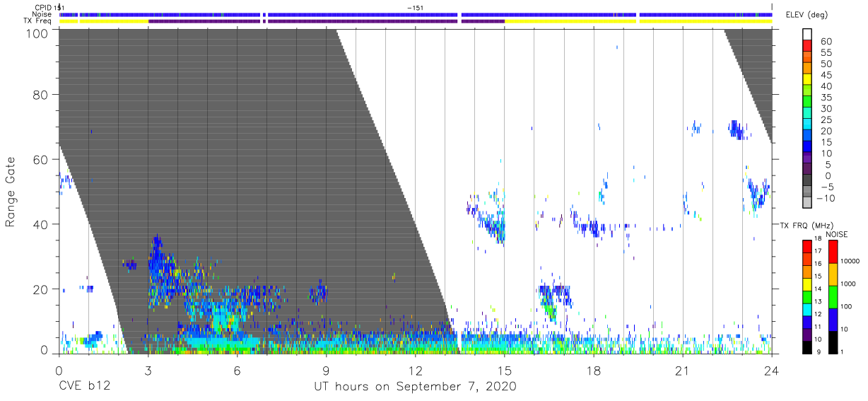868x401 pixels.
Task: Click the blue Noise strip above the plot
Action: 416,14
